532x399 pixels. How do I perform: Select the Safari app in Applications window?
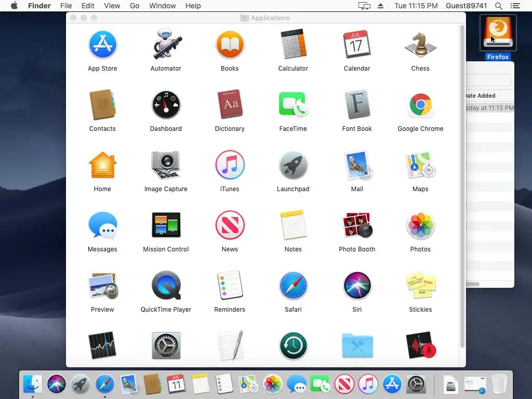(x=293, y=286)
